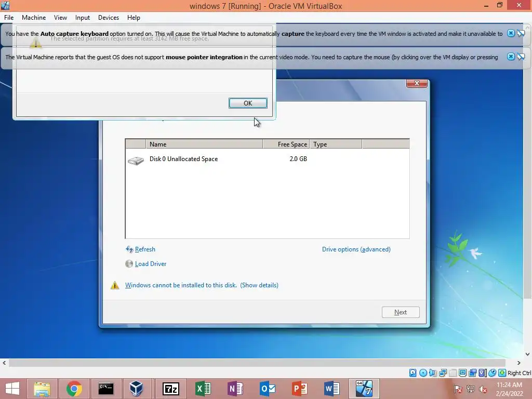The width and height of the screenshot is (532, 399).
Task: Click the greyed shared folders indicator icon
Action: [453, 373]
